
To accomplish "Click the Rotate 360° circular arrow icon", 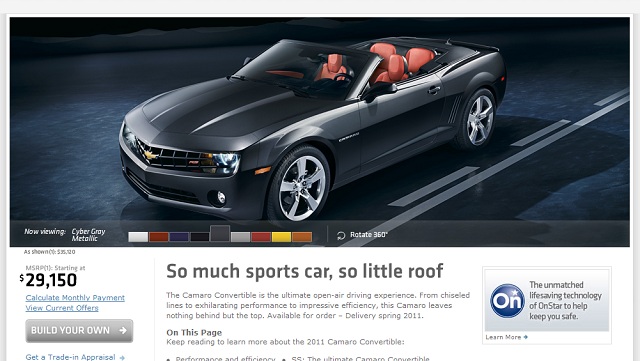I will click(341, 236).
